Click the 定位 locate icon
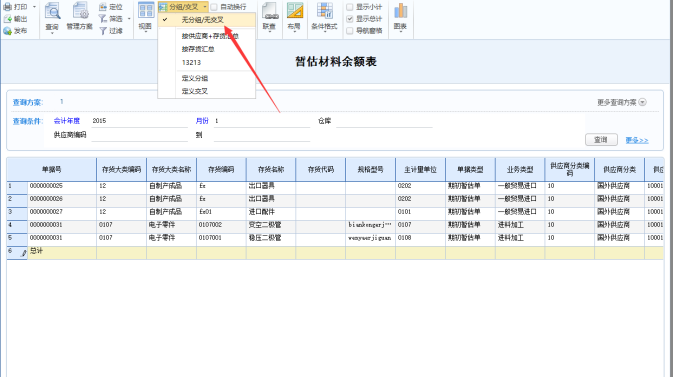673x378 pixels. pos(103,6)
